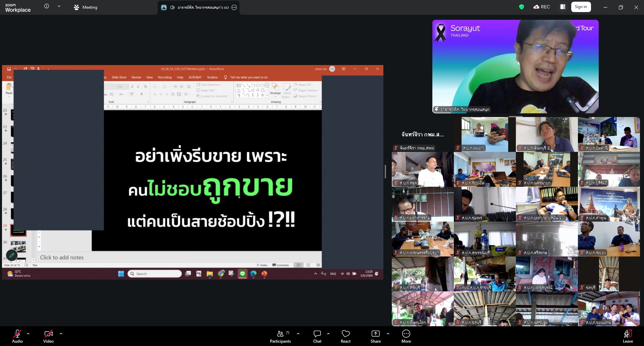Viewport: 644px width, 346px height.
Task: Open the Text Direction dropdown
Action: coord(209,84)
